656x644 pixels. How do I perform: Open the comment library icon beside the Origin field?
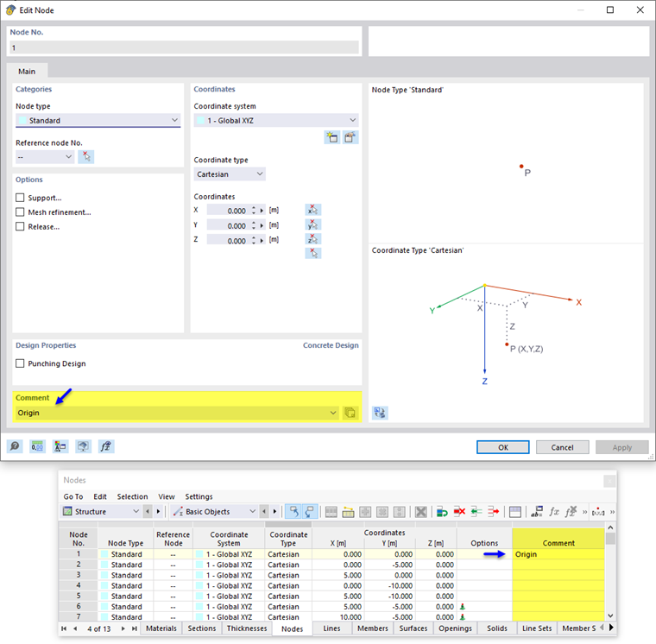(350, 413)
